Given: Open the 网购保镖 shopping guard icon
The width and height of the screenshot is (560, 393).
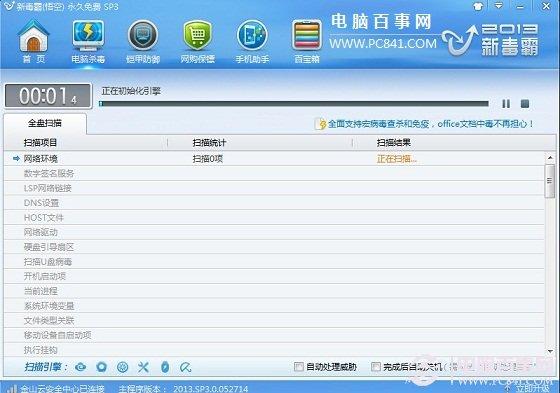Looking at the screenshot, I should coord(198,41).
